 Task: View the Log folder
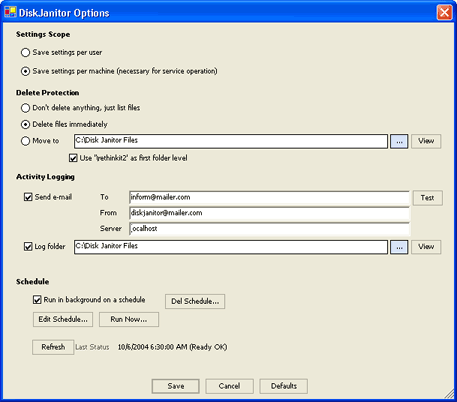(x=426, y=247)
